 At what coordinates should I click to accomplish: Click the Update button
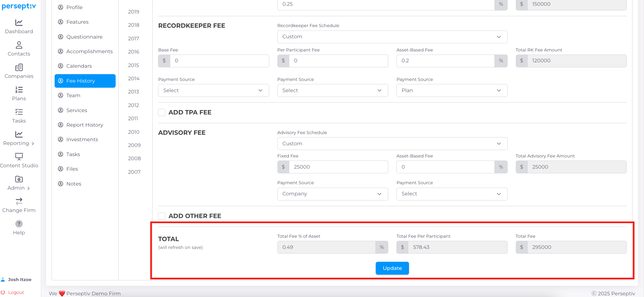coord(392,268)
